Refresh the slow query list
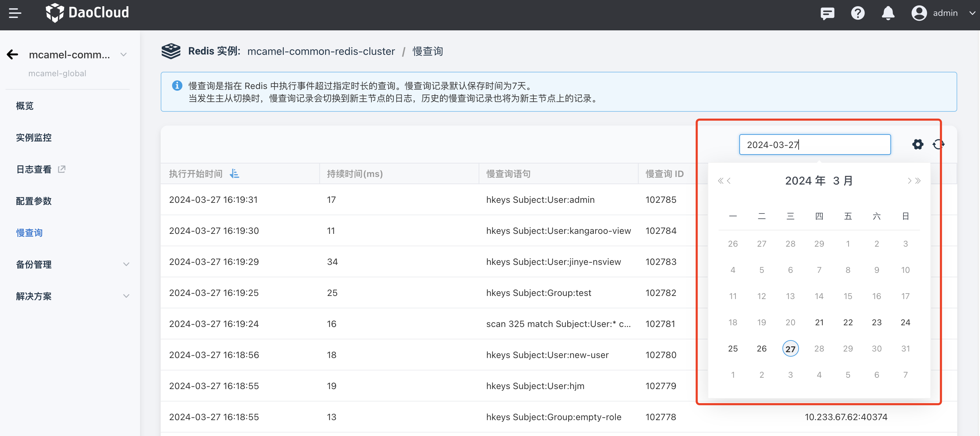This screenshot has width=980, height=436. [938, 144]
